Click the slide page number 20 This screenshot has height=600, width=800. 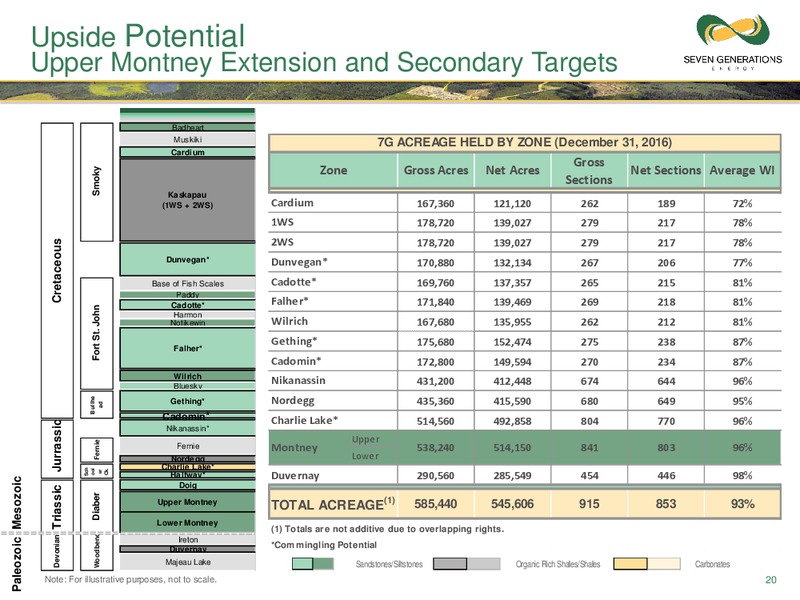(770, 580)
